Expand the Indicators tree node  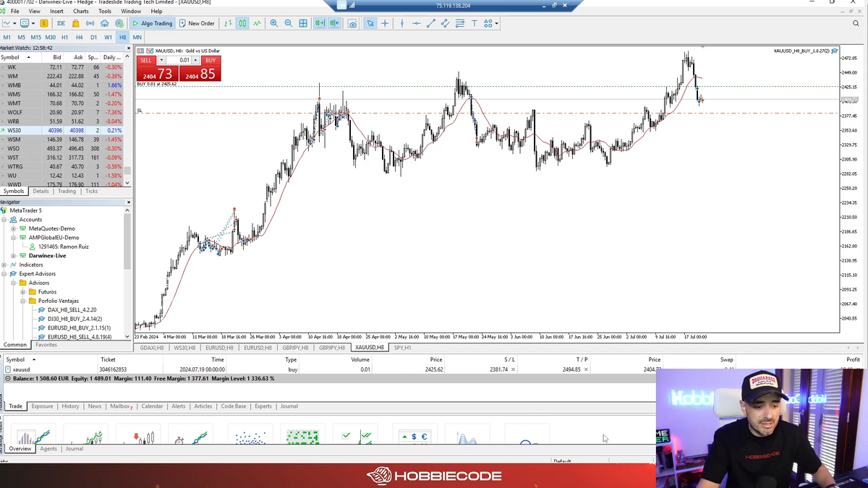pos(4,265)
